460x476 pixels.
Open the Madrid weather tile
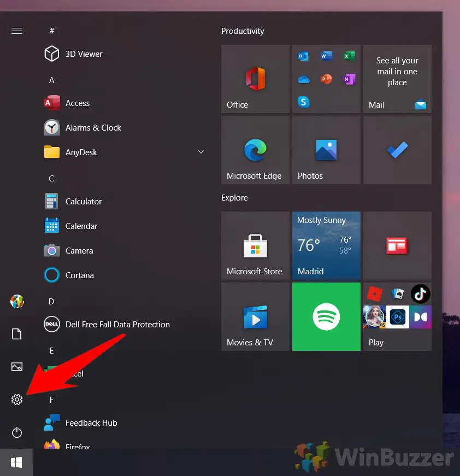point(326,245)
